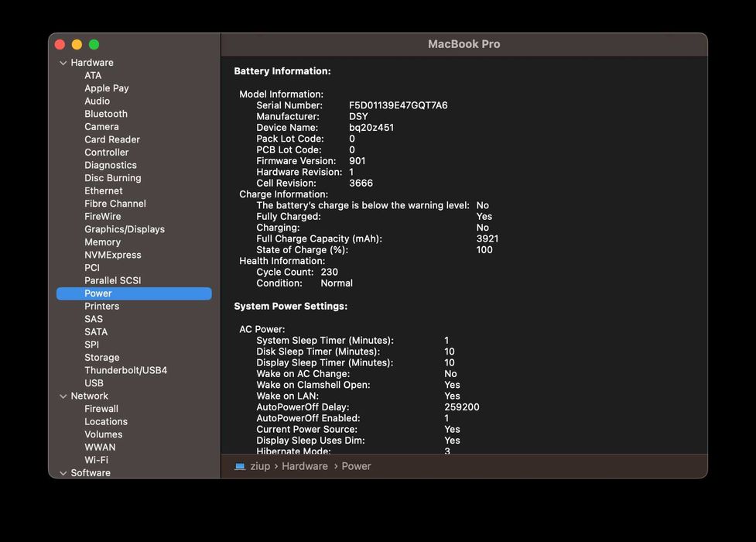
Task: Open FireWire entry
Action: [x=103, y=216]
